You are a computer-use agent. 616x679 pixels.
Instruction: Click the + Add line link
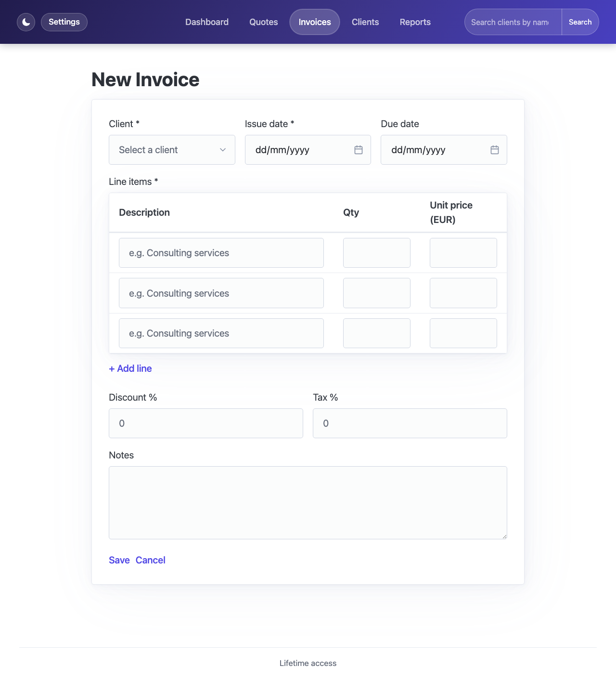tap(130, 368)
